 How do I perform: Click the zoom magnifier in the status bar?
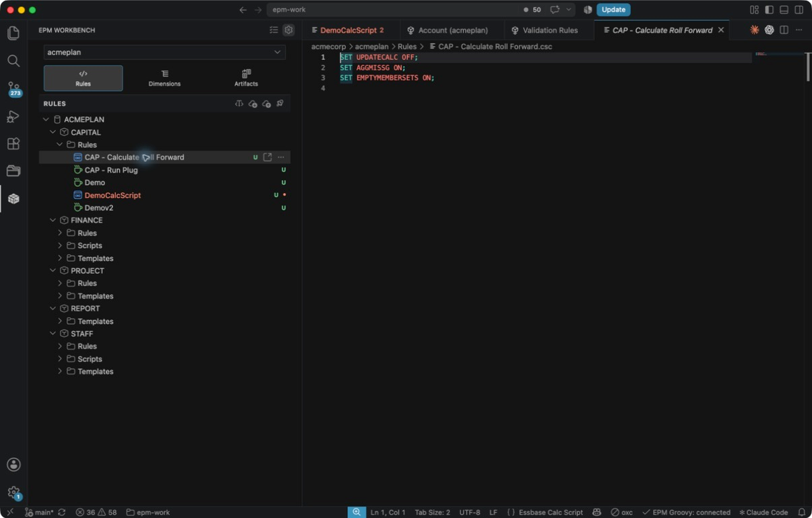coord(356,513)
